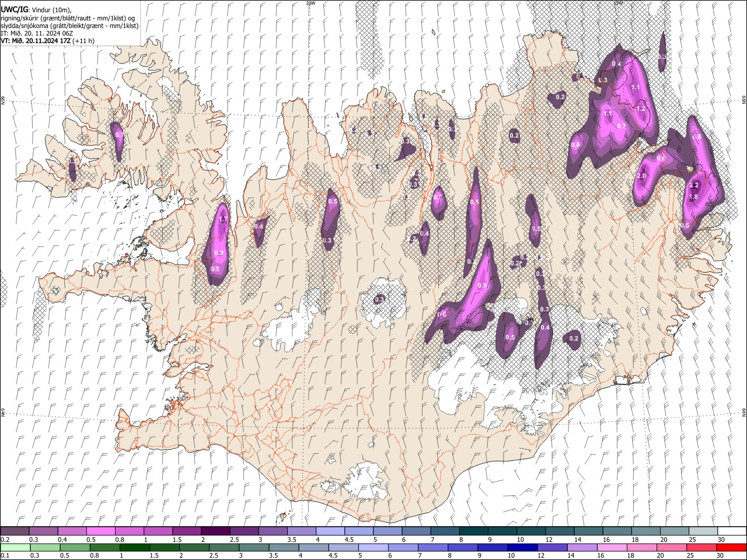Click '2.5' label in the snow legend
Image resolution: width=747 pixels, height=560 pixels.
coord(234,540)
